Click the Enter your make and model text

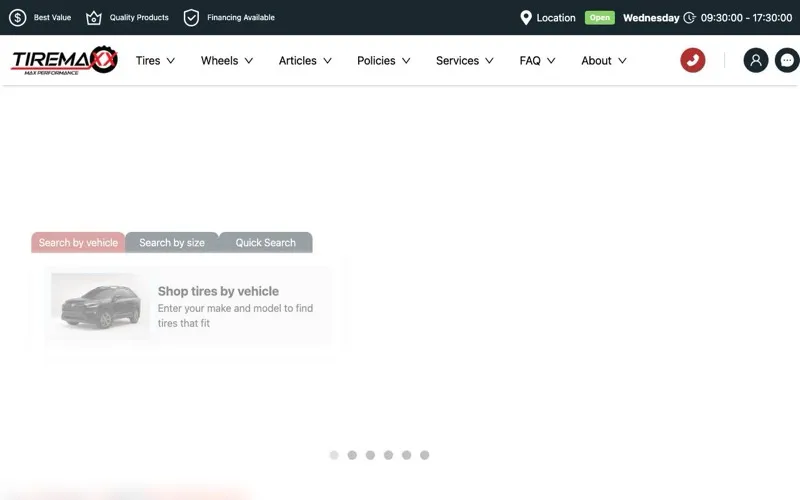point(235,315)
